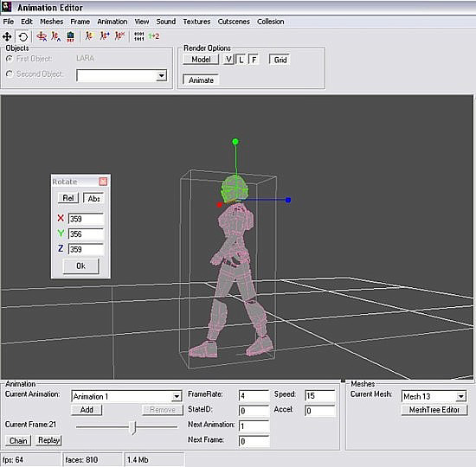Click the FrameRate input field

point(254,396)
